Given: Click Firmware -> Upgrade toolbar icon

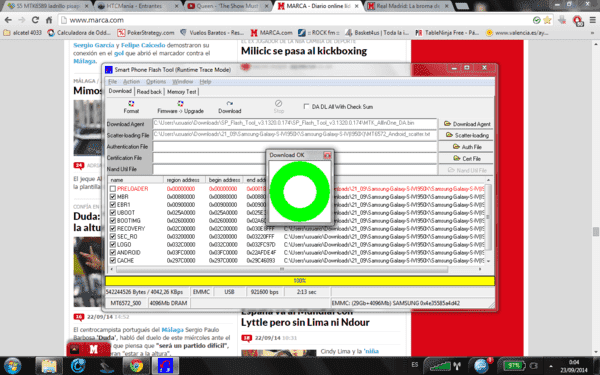Looking at the screenshot, I should (x=180, y=107).
